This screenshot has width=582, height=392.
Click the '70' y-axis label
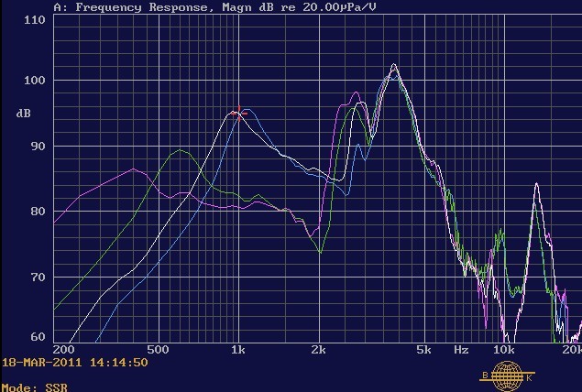[x=38, y=277]
